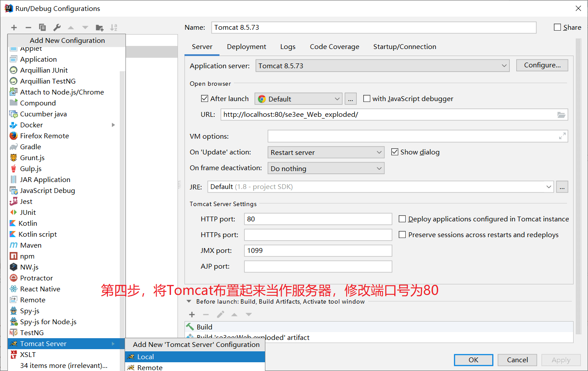Click the Copy Configuration icon

pos(42,28)
